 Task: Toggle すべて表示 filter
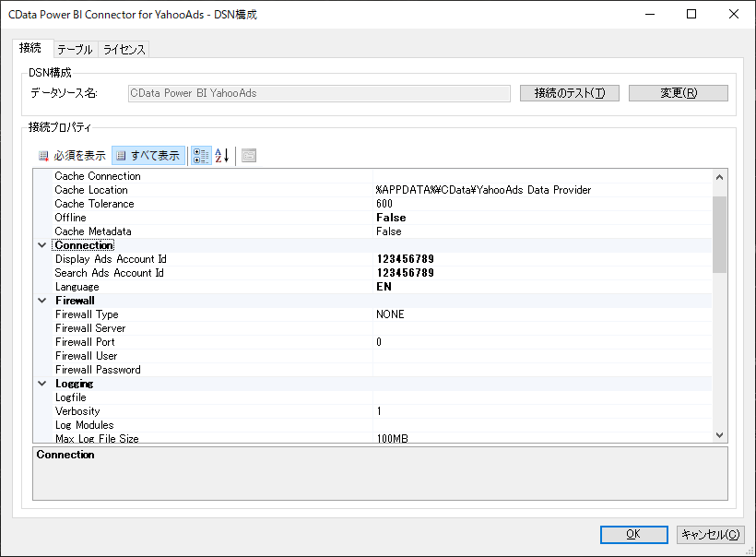coord(148,156)
